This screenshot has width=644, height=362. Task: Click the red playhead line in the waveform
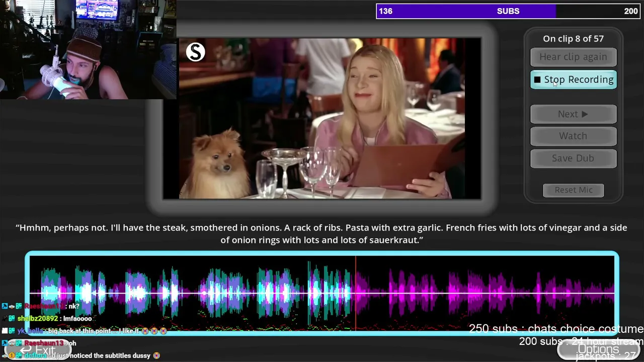(356, 293)
